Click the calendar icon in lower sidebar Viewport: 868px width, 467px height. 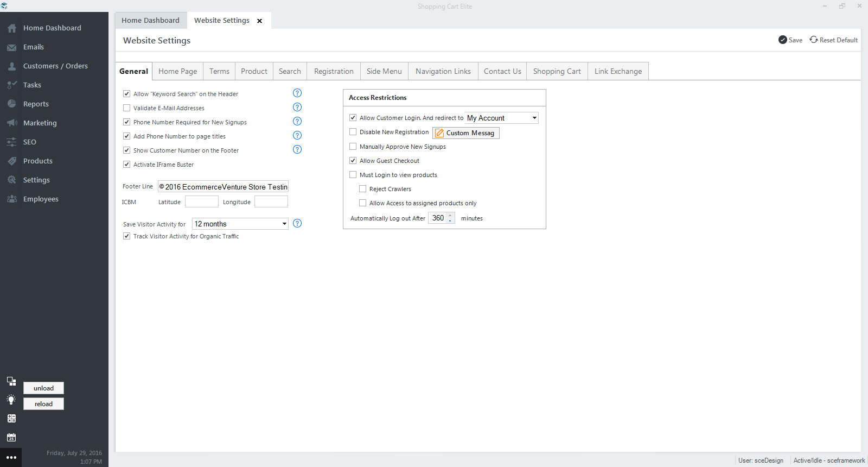click(11, 437)
